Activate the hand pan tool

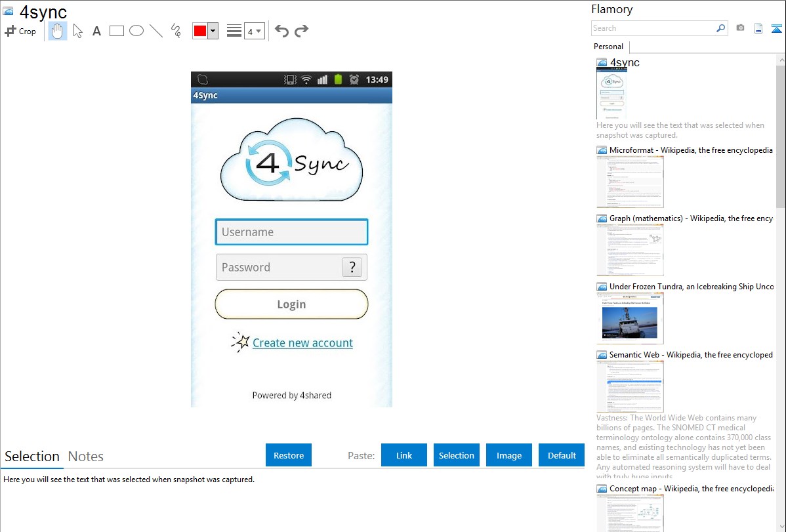pyautogui.click(x=58, y=31)
